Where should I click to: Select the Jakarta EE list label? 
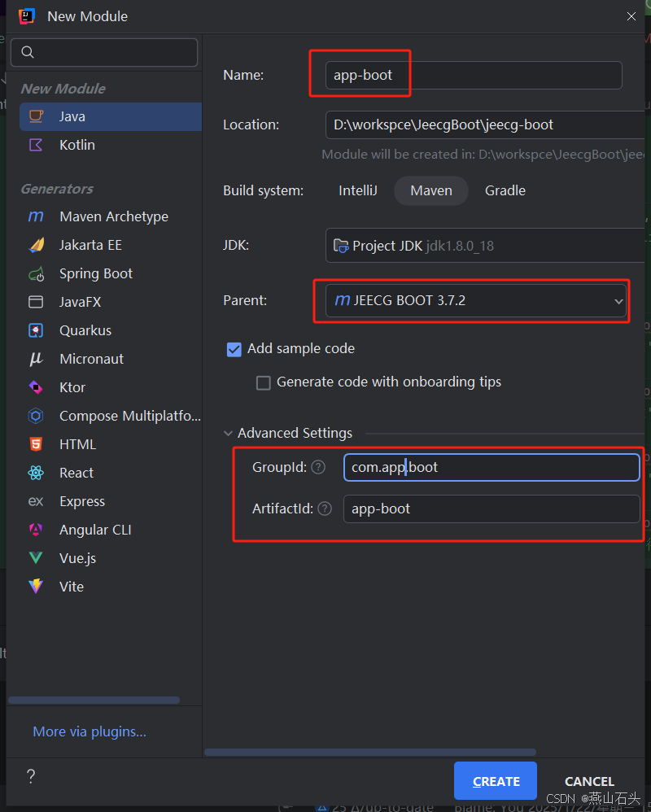coord(90,245)
